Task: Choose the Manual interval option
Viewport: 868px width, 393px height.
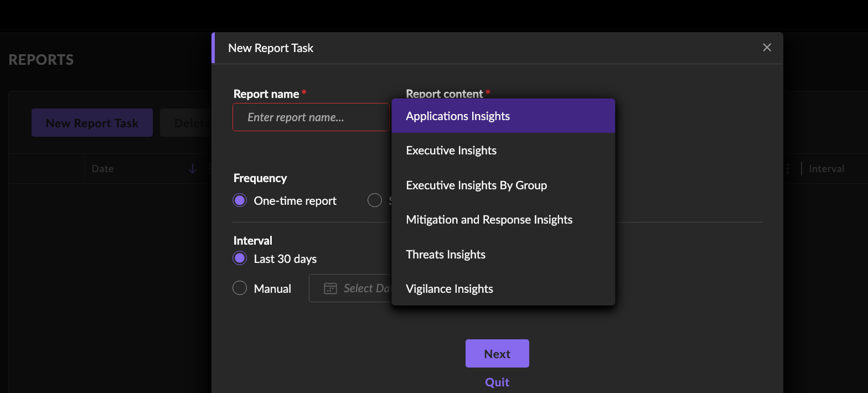Action: click(240, 288)
